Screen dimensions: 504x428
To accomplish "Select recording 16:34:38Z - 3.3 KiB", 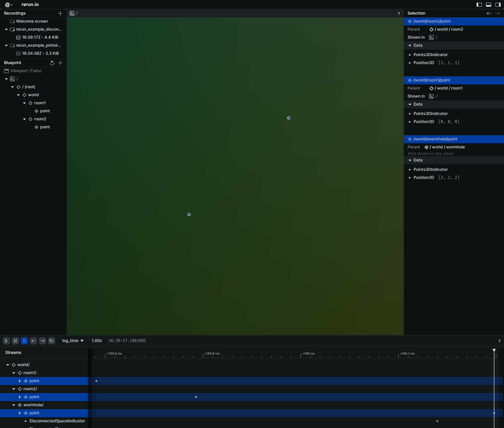I will (x=37, y=53).
